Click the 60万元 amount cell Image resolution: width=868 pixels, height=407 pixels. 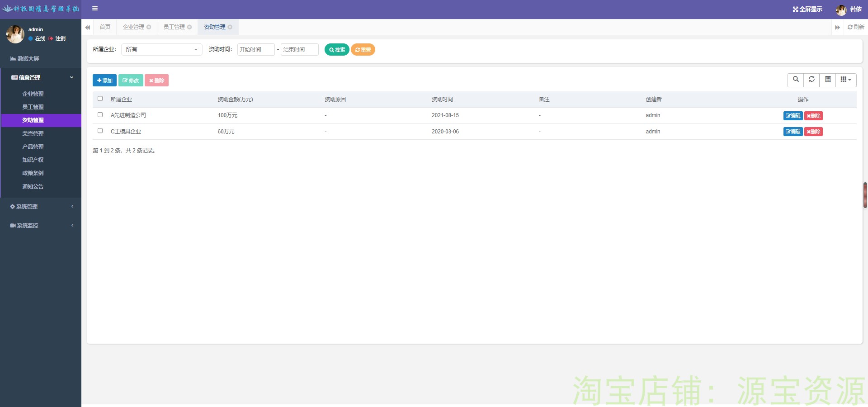[226, 132]
